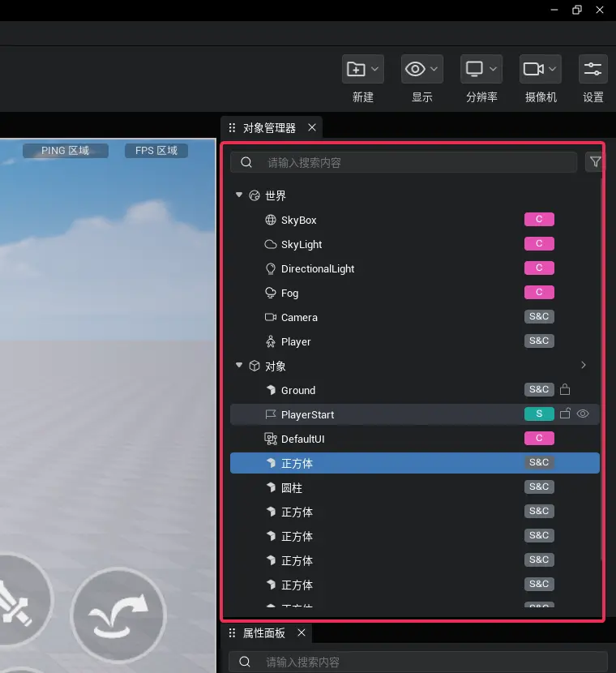Image resolution: width=616 pixels, height=673 pixels.
Task: Switch to the 对象管理器 tab
Action: [x=269, y=128]
